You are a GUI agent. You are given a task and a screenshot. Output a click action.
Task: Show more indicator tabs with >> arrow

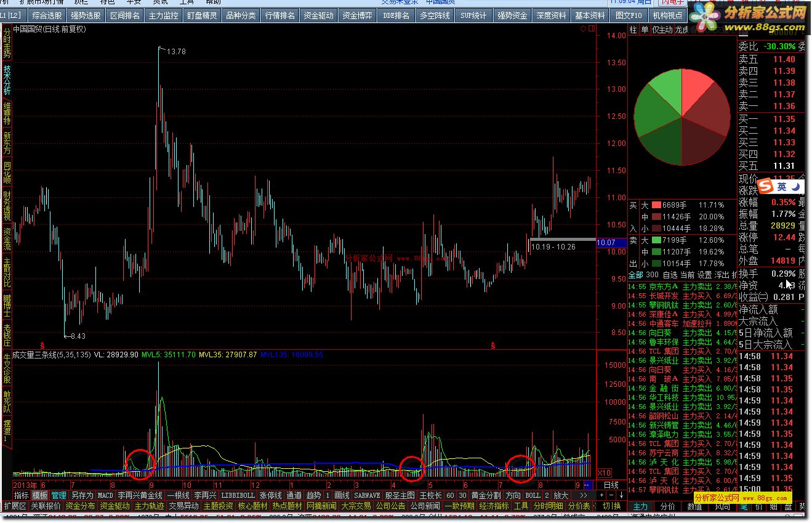[x=584, y=495]
